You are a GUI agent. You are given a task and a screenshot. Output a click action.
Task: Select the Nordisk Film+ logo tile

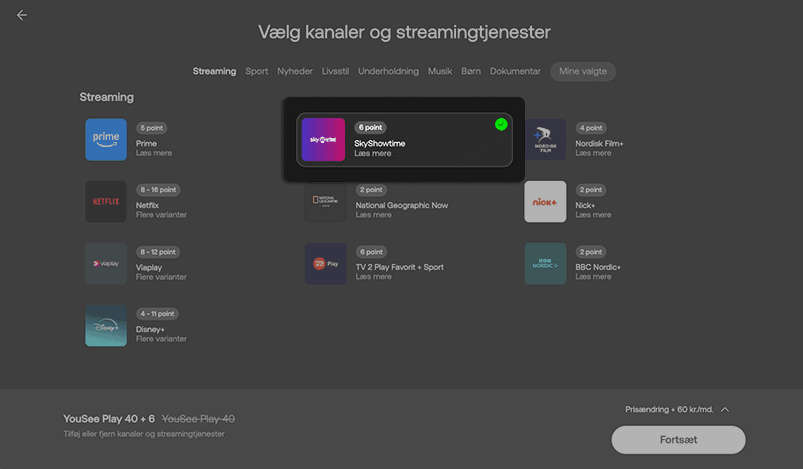click(545, 140)
